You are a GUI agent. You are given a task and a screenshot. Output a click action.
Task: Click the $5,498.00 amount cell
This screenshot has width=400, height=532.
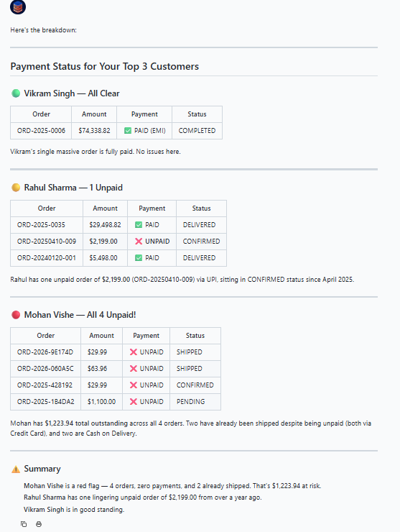click(x=103, y=258)
